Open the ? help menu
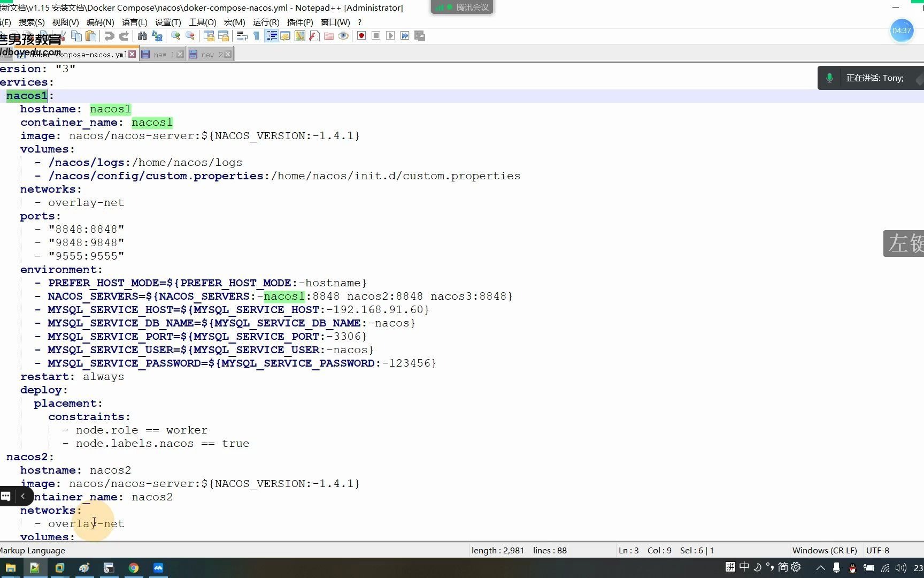 tap(359, 22)
